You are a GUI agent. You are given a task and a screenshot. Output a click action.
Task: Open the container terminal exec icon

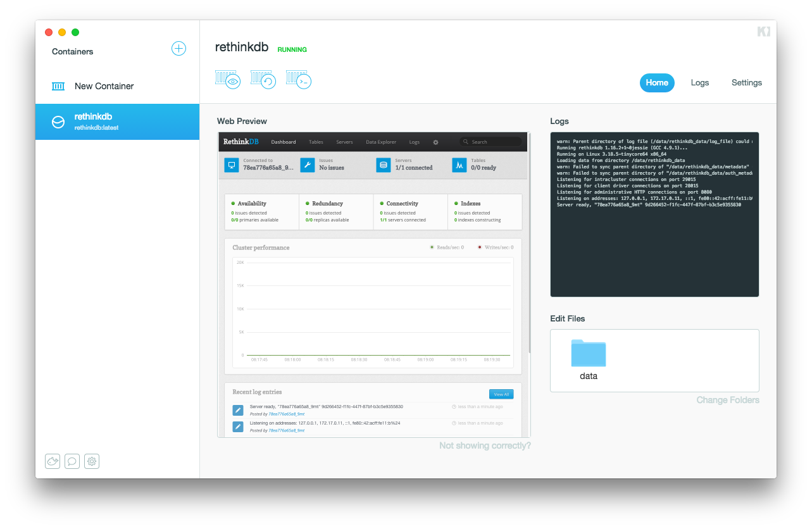pos(299,80)
